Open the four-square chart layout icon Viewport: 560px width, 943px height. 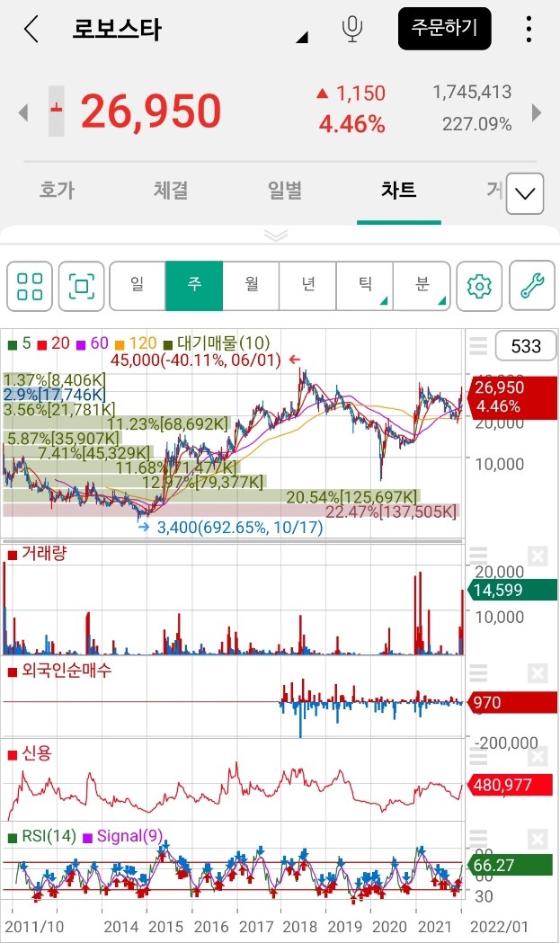coord(30,286)
